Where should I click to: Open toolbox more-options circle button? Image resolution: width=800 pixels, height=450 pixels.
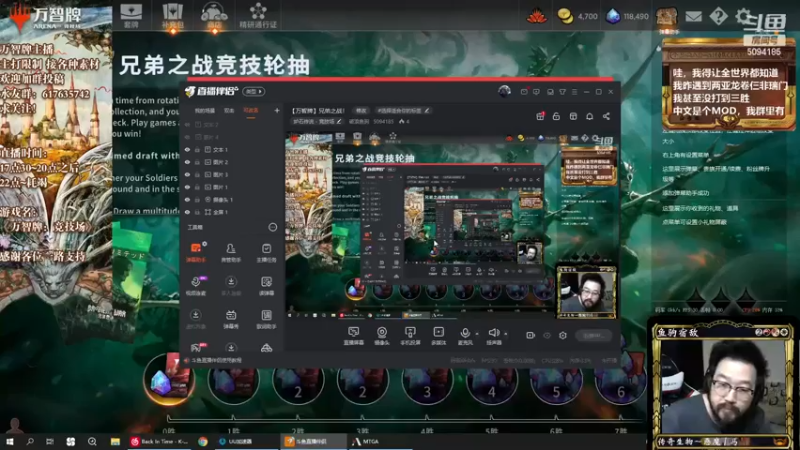(272, 227)
